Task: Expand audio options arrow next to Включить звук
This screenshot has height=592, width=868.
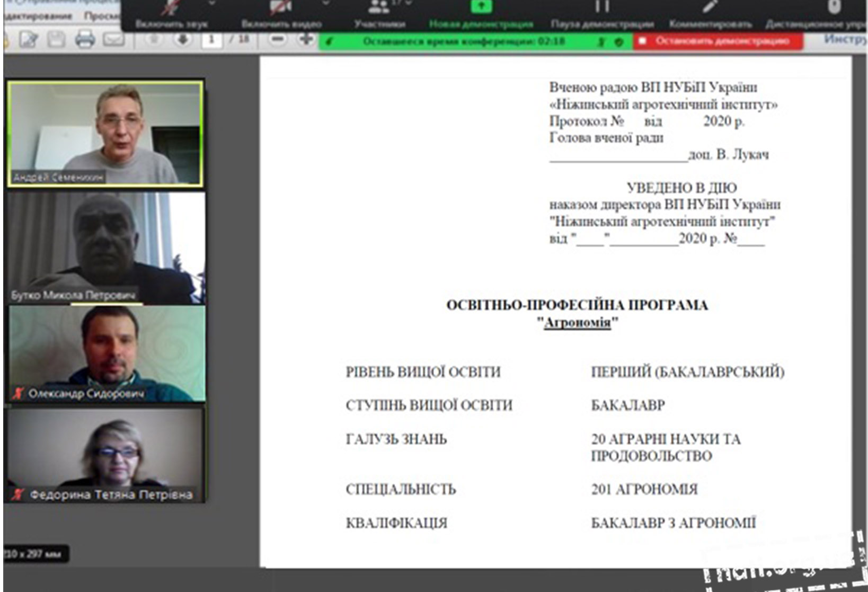Action: pos(211,3)
